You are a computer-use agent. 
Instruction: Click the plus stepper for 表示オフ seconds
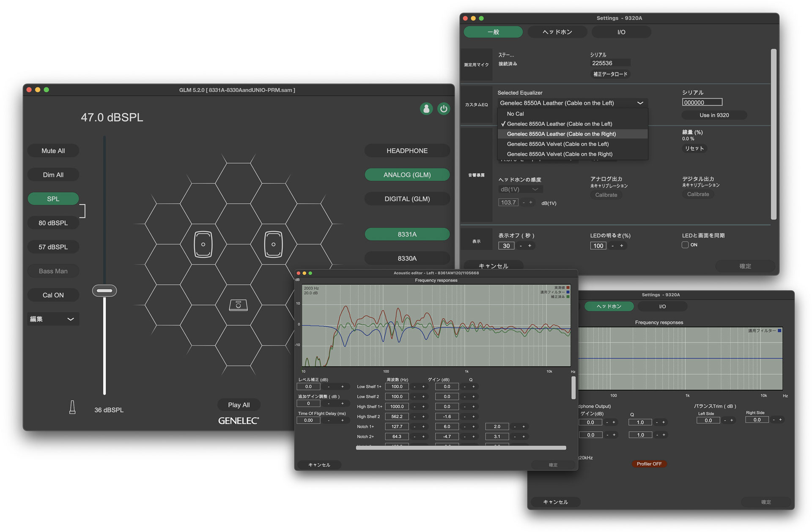[529, 246]
